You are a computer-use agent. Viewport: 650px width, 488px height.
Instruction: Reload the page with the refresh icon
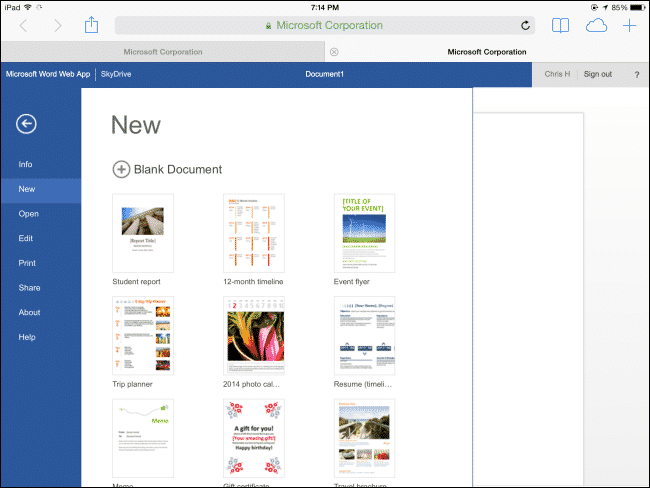click(x=525, y=26)
